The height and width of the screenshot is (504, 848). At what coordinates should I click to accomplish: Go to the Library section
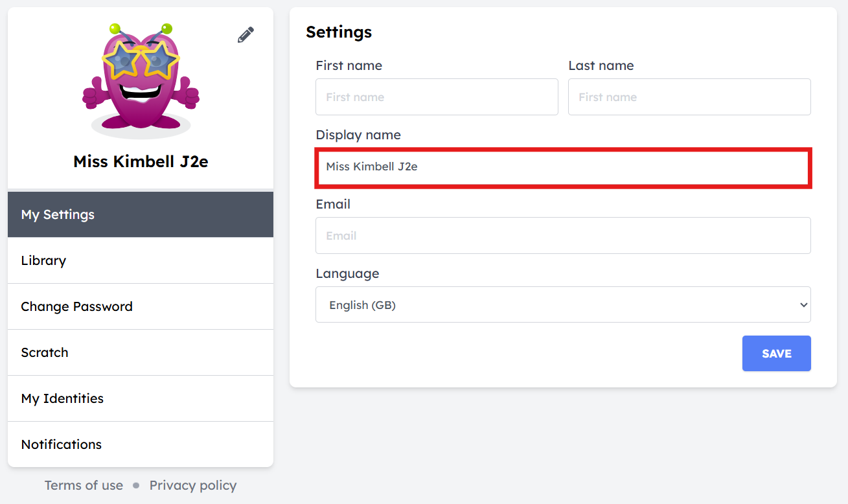(141, 260)
